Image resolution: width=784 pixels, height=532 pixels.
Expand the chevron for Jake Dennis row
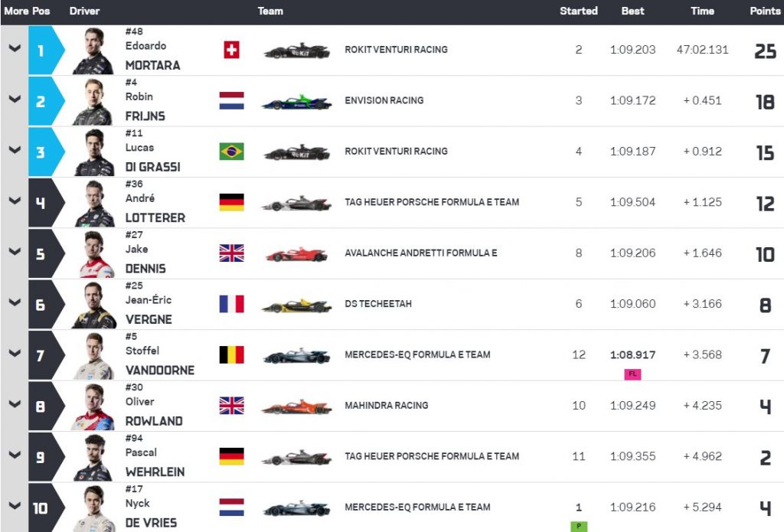(x=15, y=252)
